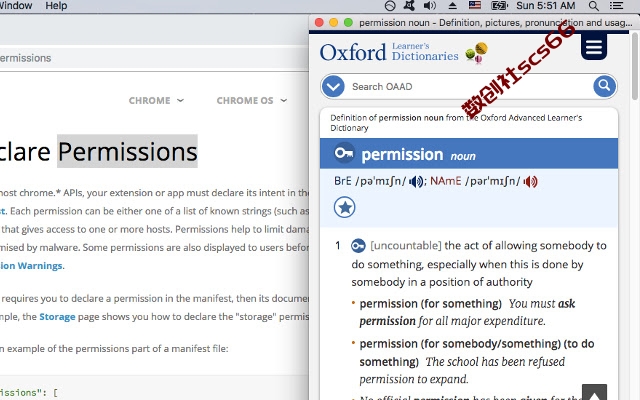Click the word permission in blue header

(402, 155)
